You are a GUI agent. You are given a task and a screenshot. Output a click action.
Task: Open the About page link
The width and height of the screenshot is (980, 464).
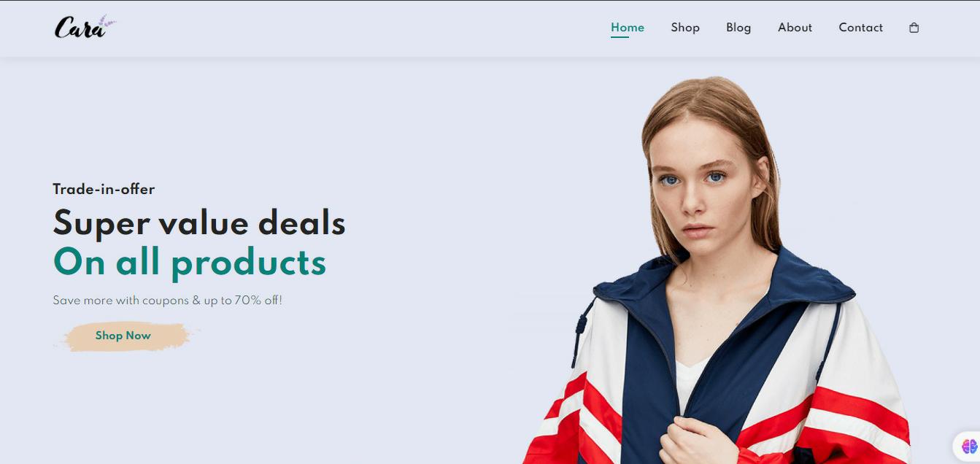click(x=795, y=28)
